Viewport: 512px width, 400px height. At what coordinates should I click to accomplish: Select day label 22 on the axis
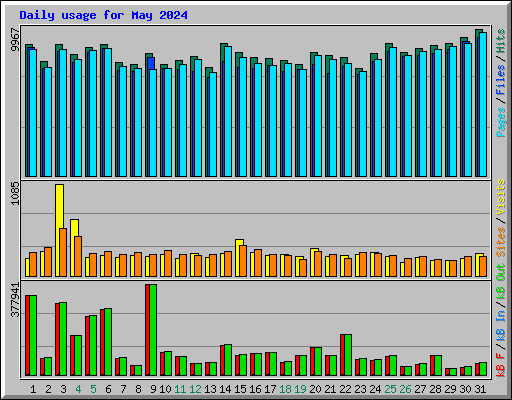(345, 389)
